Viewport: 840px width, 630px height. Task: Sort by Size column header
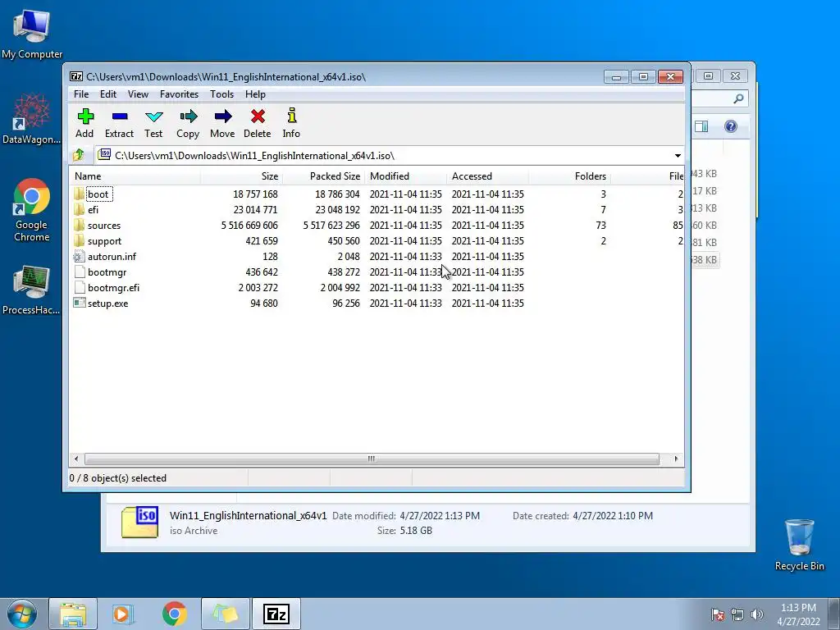point(242,176)
